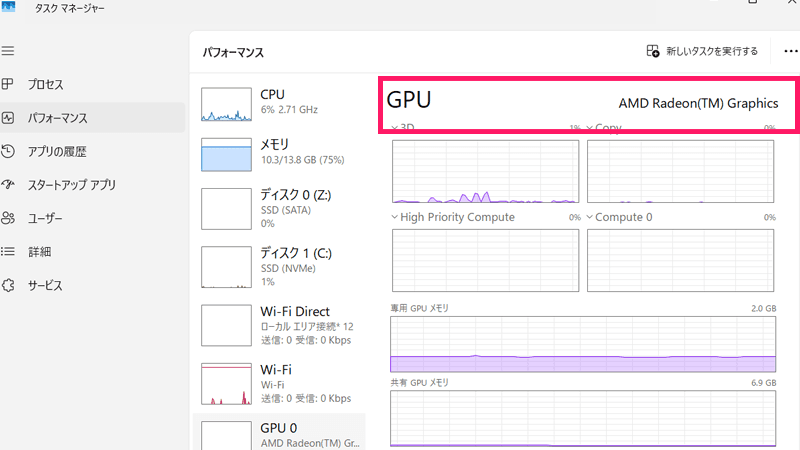This screenshot has width=800, height=450.
Task: Open the ユーザー users icon
Action: click(8, 218)
